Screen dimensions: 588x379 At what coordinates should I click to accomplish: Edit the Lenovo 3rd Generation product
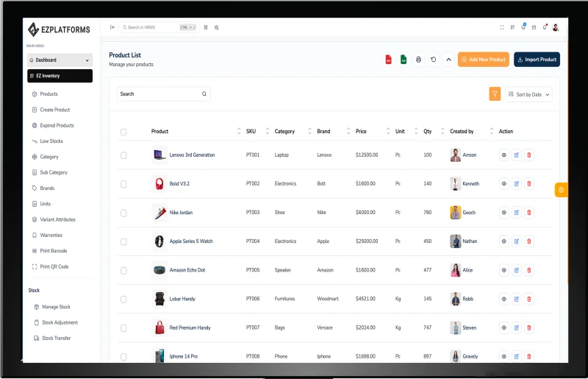pyautogui.click(x=517, y=155)
